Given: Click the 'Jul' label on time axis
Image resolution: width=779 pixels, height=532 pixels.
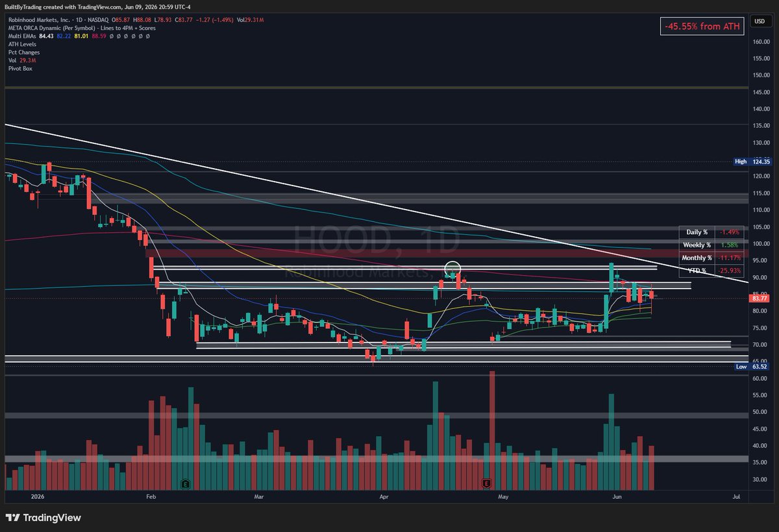Looking at the screenshot, I should (x=736, y=497).
